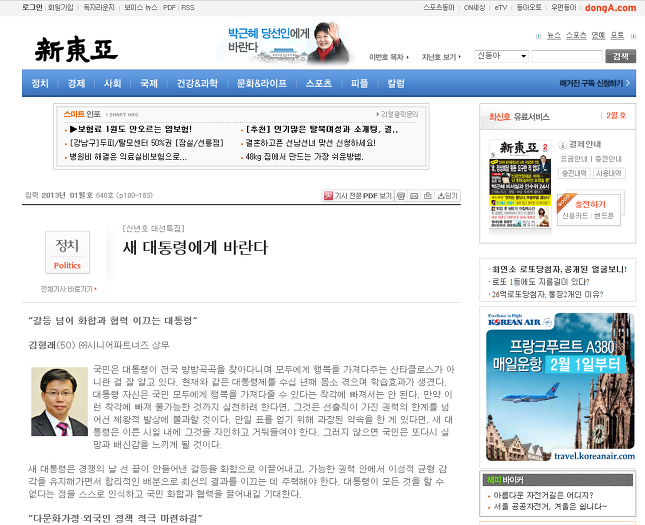The image size is (645, 525).
Task: Click the 로그인 link
Action: [x=32, y=7]
